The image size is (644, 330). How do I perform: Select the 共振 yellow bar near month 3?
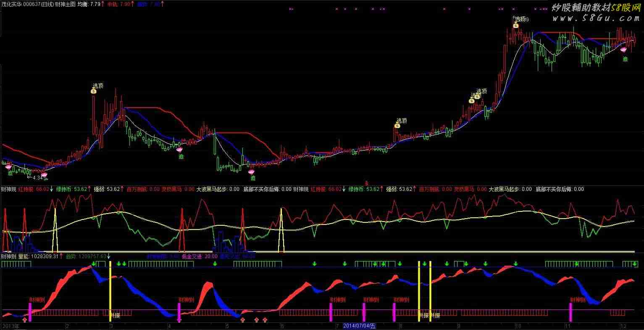coord(110,294)
